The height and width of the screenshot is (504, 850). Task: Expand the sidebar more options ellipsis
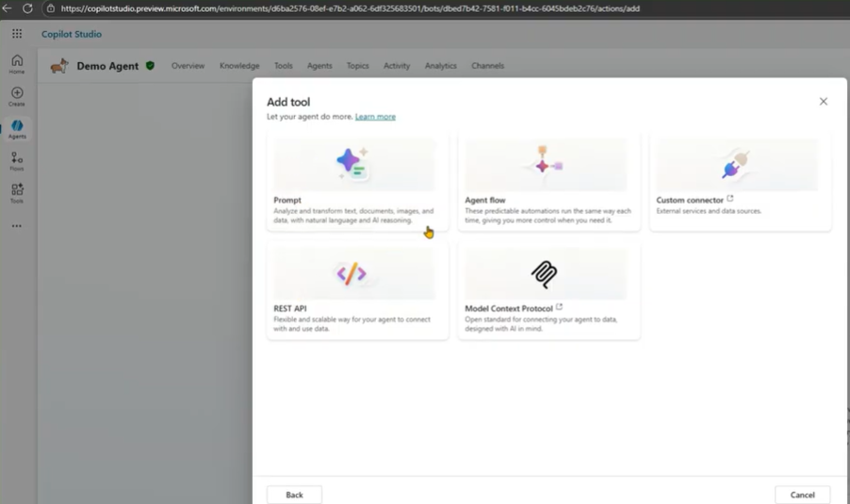(x=17, y=226)
